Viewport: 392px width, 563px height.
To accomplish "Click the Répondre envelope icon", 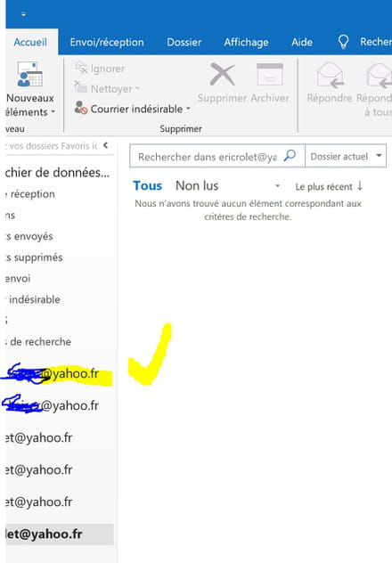I will coord(330,75).
